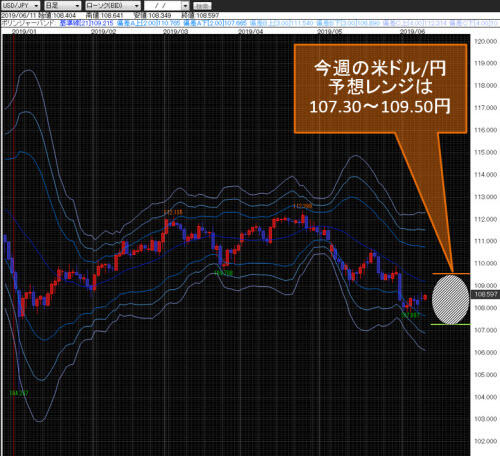This screenshot has height=456, width=500.
Task: Open the ローソク(BID) chart type dropdown
Action: (113, 6)
